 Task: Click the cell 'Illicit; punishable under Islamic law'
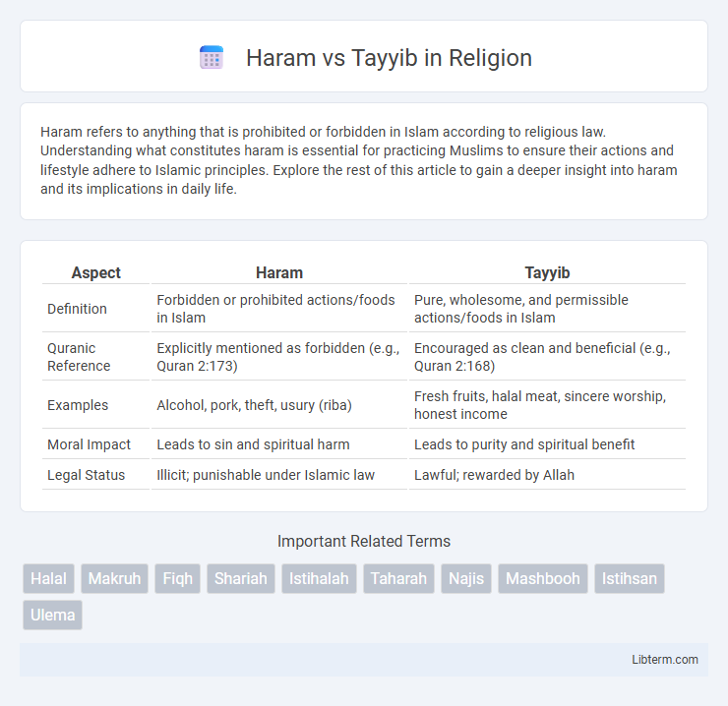[x=279, y=475]
